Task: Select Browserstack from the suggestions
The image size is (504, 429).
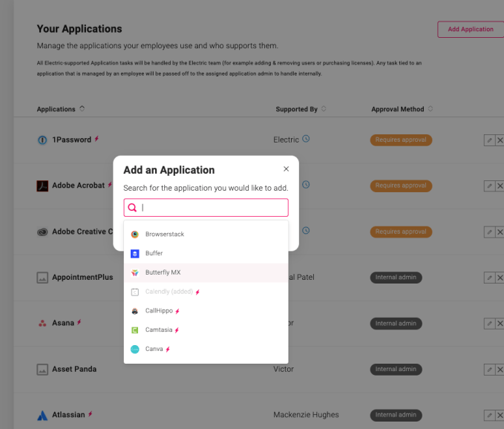Action: 165,234
